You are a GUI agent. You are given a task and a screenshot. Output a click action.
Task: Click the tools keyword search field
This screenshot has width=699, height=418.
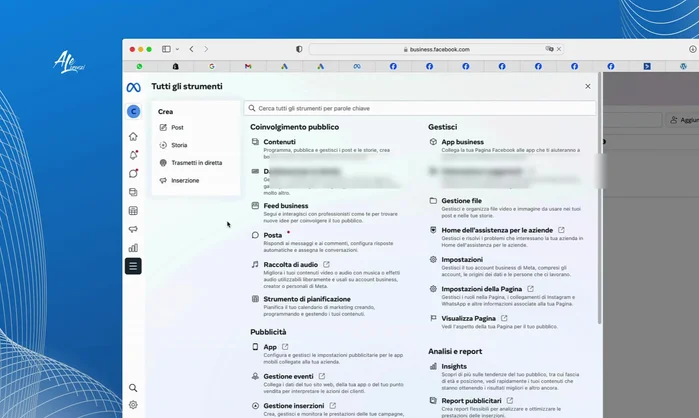(x=420, y=108)
